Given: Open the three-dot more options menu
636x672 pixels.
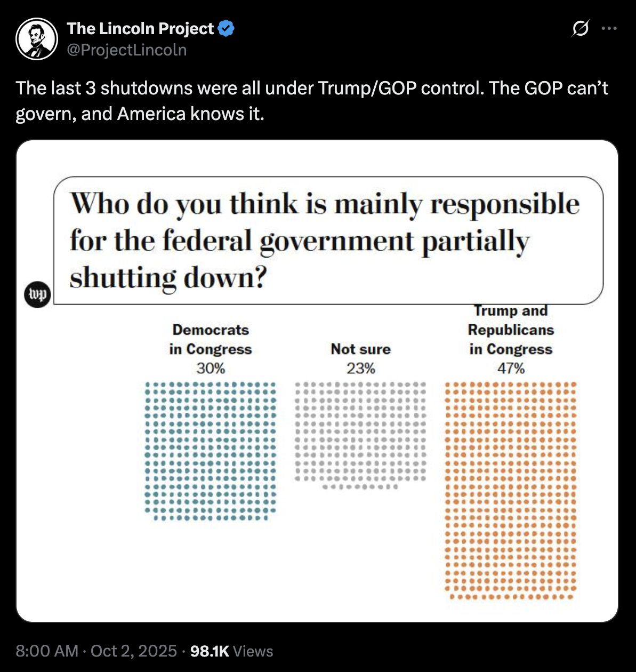Looking at the screenshot, I should click(609, 29).
